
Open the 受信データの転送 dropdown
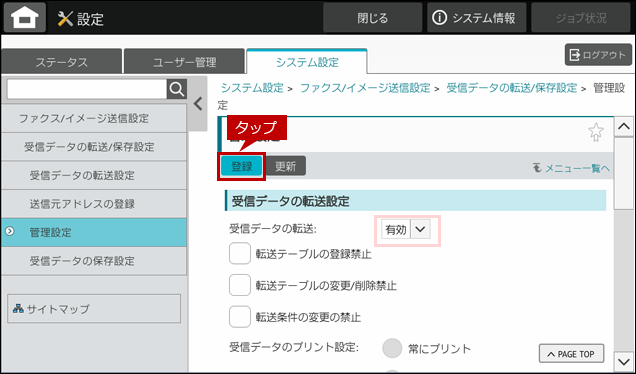point(406,230)
